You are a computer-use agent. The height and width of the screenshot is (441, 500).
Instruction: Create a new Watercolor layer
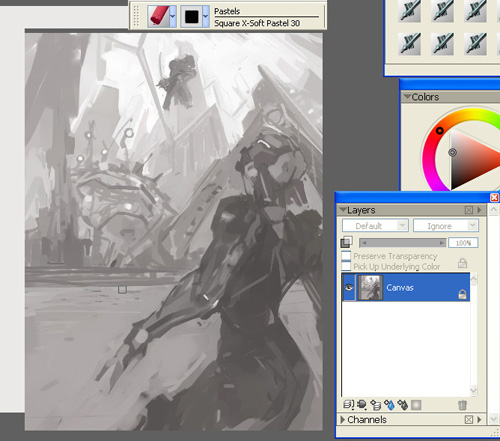point(389,405)
